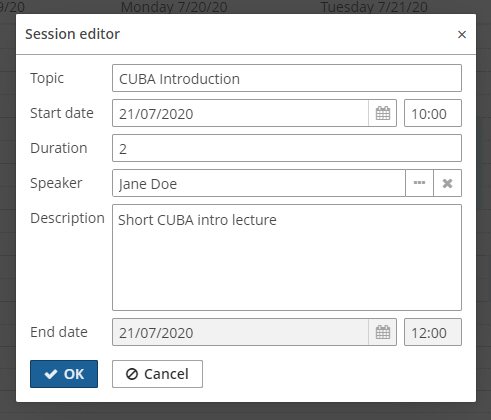Screen dimensions: 491x420
Task: Click the Speaker label
Action: click(x=56, y=183)
